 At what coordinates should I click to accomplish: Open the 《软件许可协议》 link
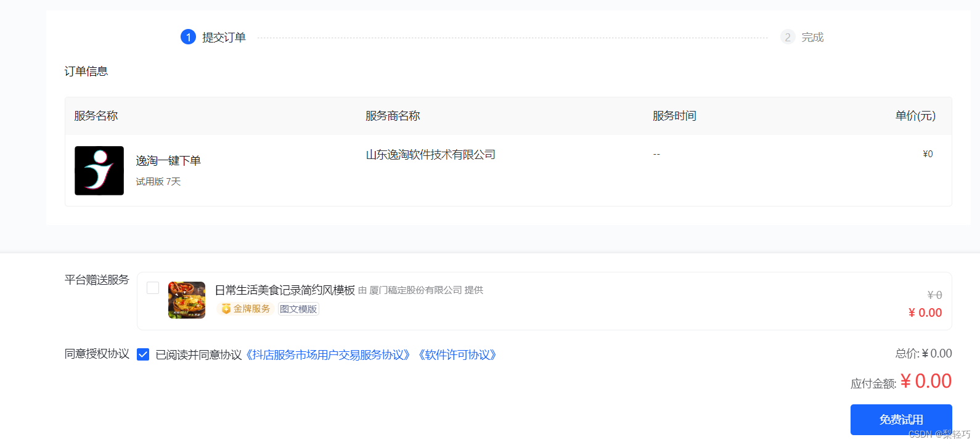(x=457, y=355)
